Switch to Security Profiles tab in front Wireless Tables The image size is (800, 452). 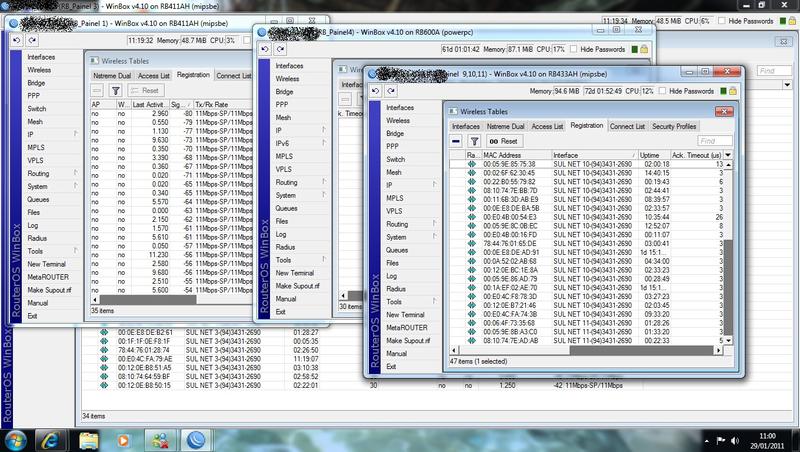[x=674, y=126]
